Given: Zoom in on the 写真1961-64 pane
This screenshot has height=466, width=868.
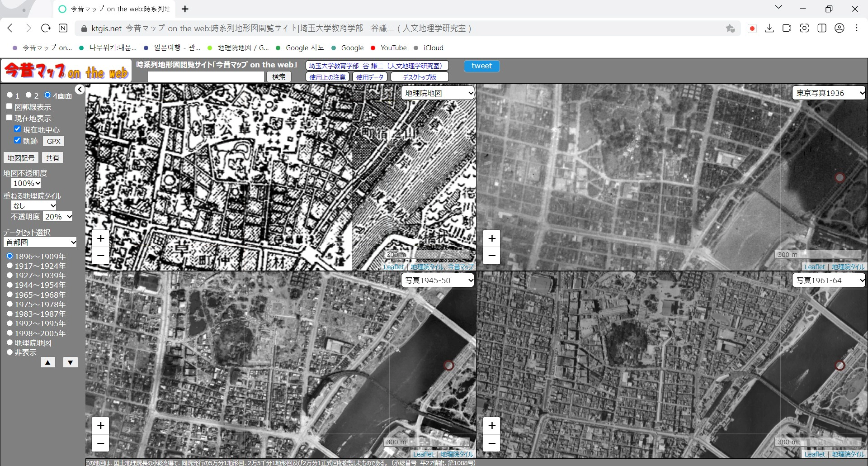Looking at the screenshot, I should tap(492, 426).
